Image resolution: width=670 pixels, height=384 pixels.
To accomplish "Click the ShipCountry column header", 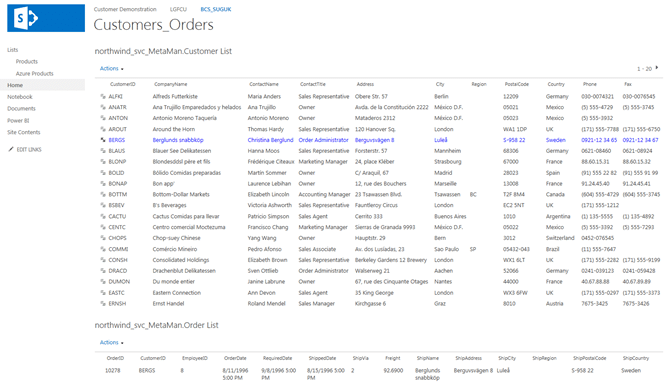I will click(636, 358).
